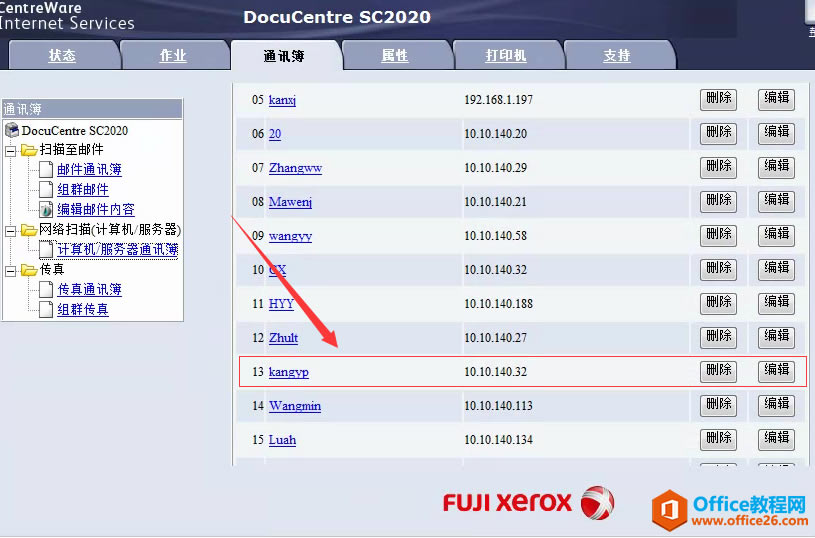
Task: Edit the kanxj entry with 编辑
Action: [777, 99]
